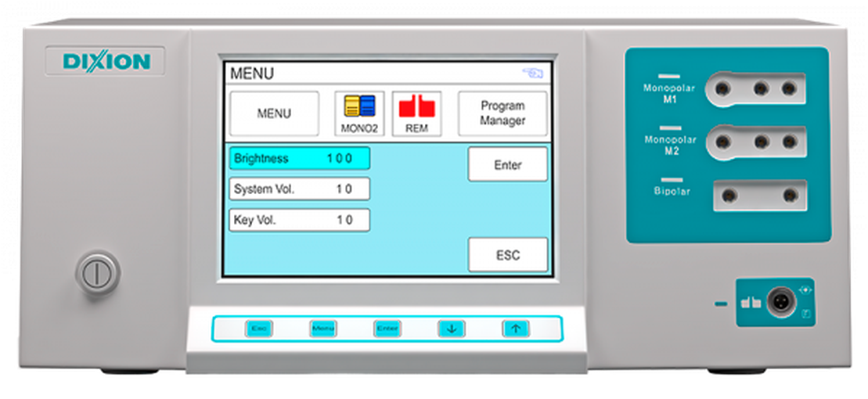868x399 pixels.
Task: Tap the on-screen ESC button
Action: pyautogui.click(x=507, y=255)
